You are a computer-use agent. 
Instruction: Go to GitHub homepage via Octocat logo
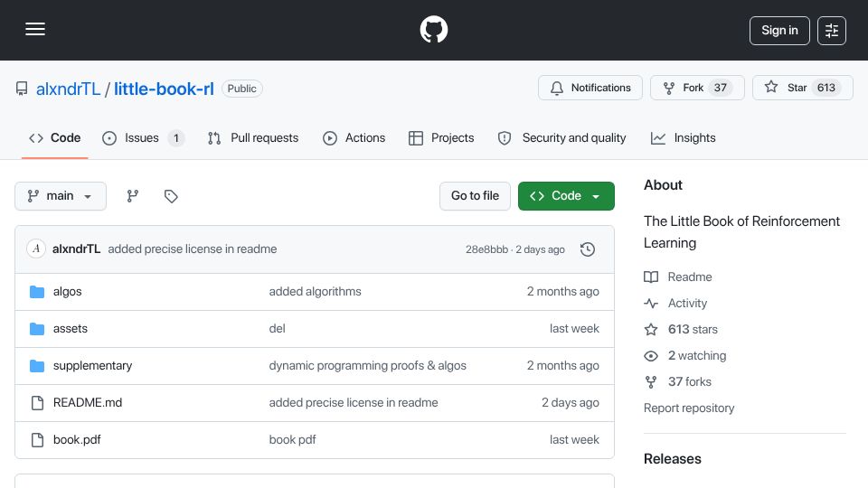(433, 29)
